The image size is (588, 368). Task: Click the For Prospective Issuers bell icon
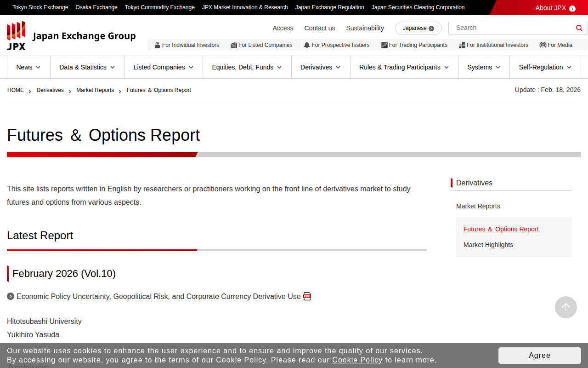307,45
